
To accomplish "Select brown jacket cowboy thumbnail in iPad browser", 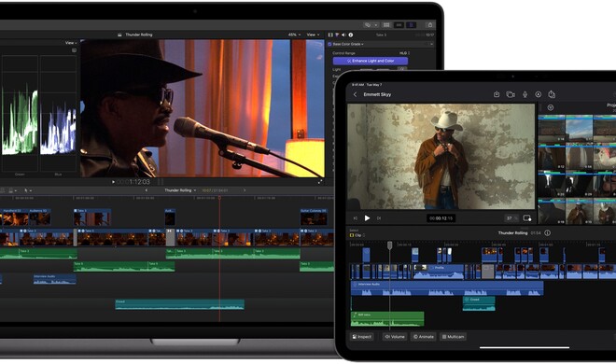I will [579, 212].
